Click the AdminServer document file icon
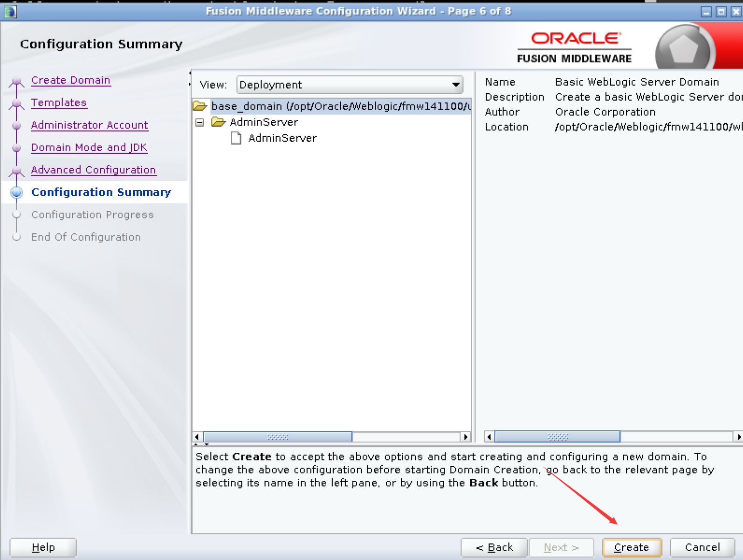 click(236, 138)
